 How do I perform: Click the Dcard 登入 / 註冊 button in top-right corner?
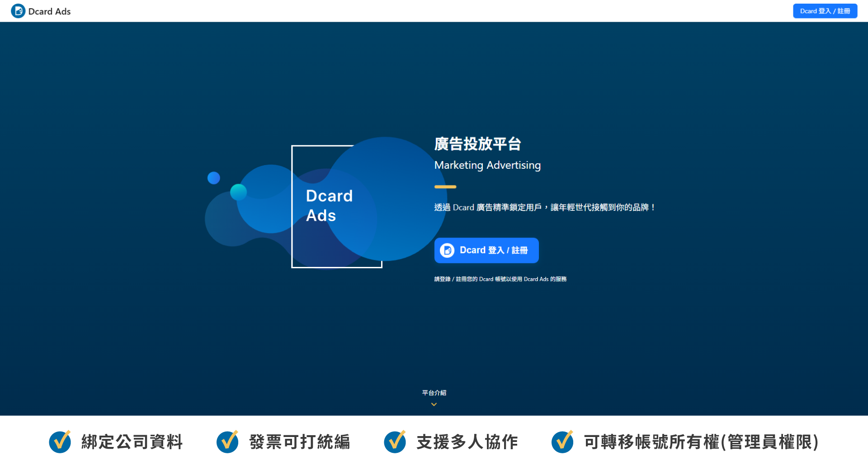825,11
